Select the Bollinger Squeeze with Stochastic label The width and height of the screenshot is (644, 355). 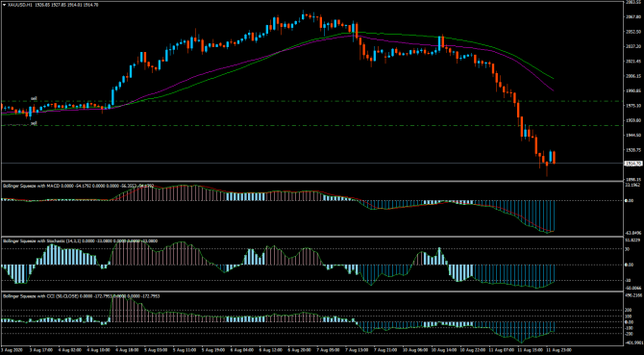pyautogui.click(x=34, y=241)
